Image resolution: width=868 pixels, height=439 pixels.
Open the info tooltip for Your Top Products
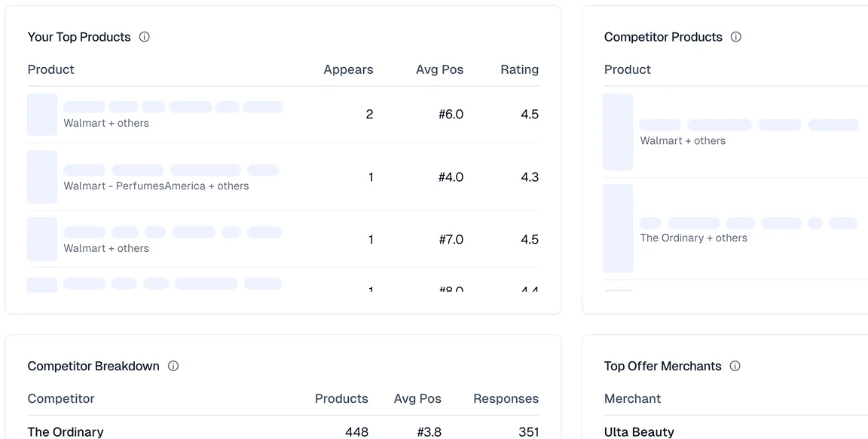(x=145, y=36)
